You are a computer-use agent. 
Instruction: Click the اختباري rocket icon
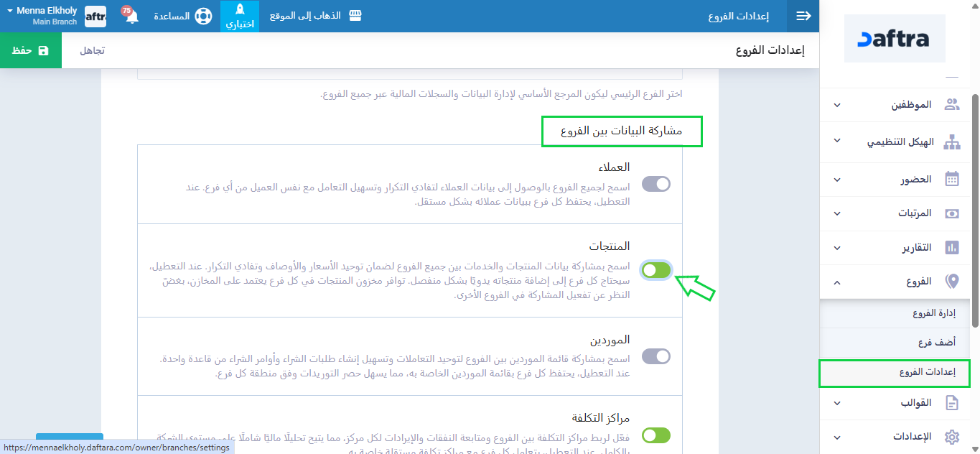(x=240, y=11)
